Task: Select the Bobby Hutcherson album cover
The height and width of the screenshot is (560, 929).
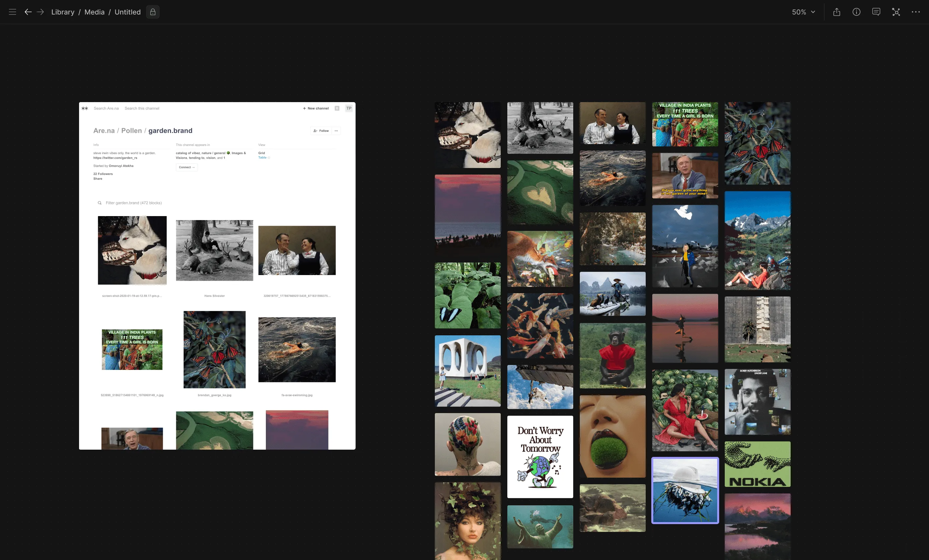Action: (757, 402)
